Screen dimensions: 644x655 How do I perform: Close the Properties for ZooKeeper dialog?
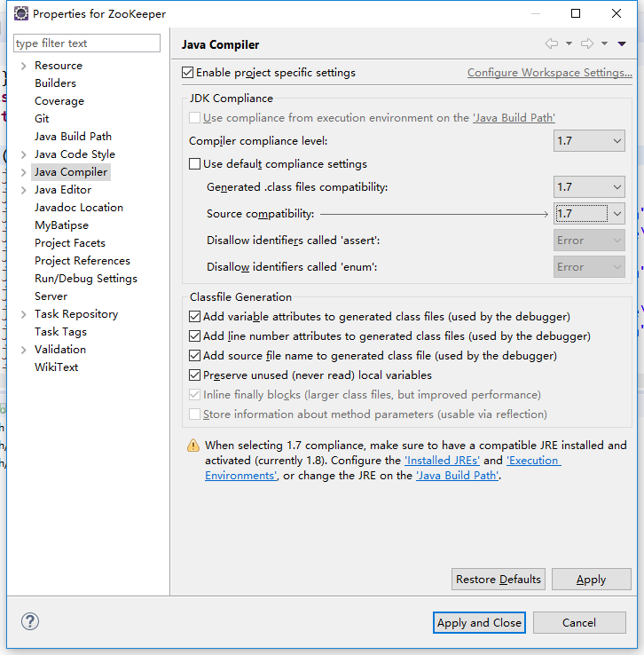pos(617,13)
